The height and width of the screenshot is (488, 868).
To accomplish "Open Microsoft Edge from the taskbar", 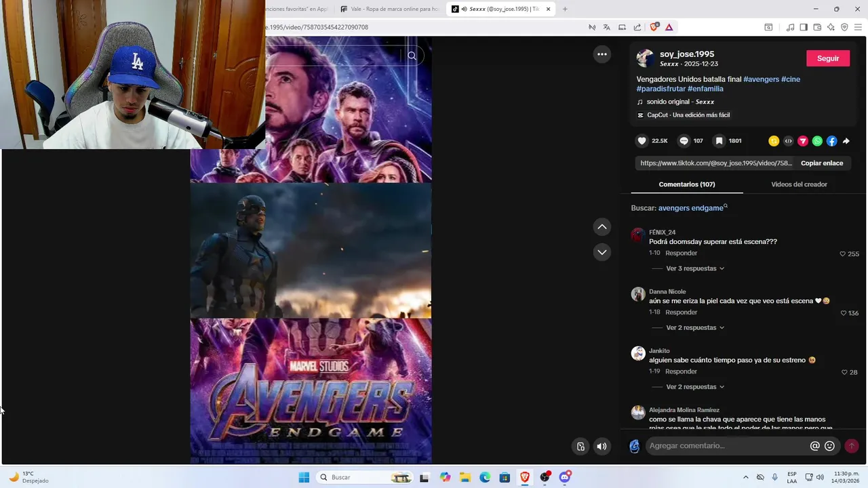I will [485, 477].
